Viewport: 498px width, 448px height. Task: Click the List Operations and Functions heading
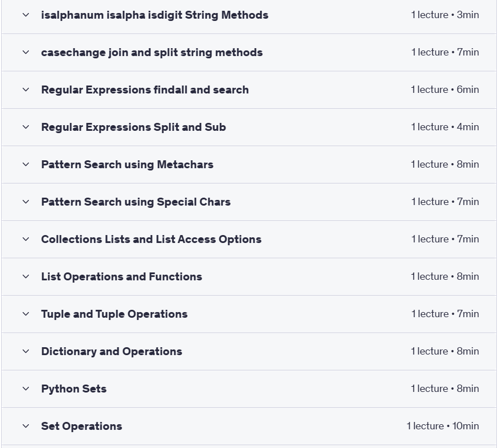[x=122, y=276]
